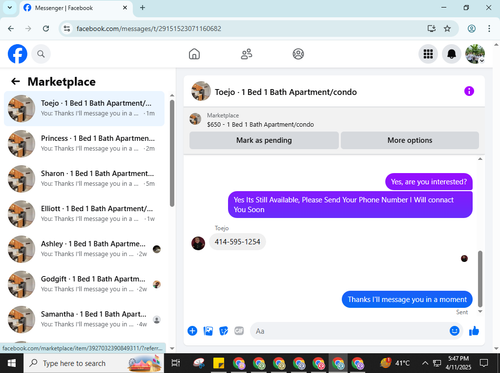This screenshot has height=373, width=500.
Task: Send a thumbs-up like
Action: (x=474, y=331)
